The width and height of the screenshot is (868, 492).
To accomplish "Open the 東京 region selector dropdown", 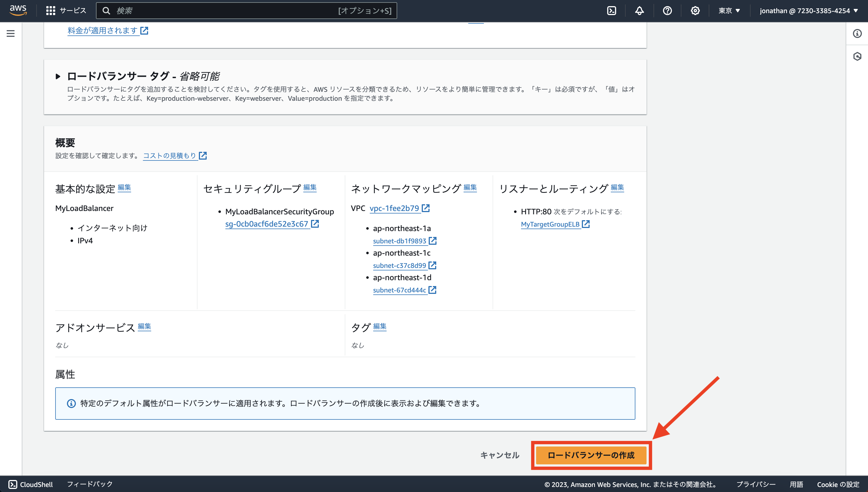I will (x=729, y=11).
